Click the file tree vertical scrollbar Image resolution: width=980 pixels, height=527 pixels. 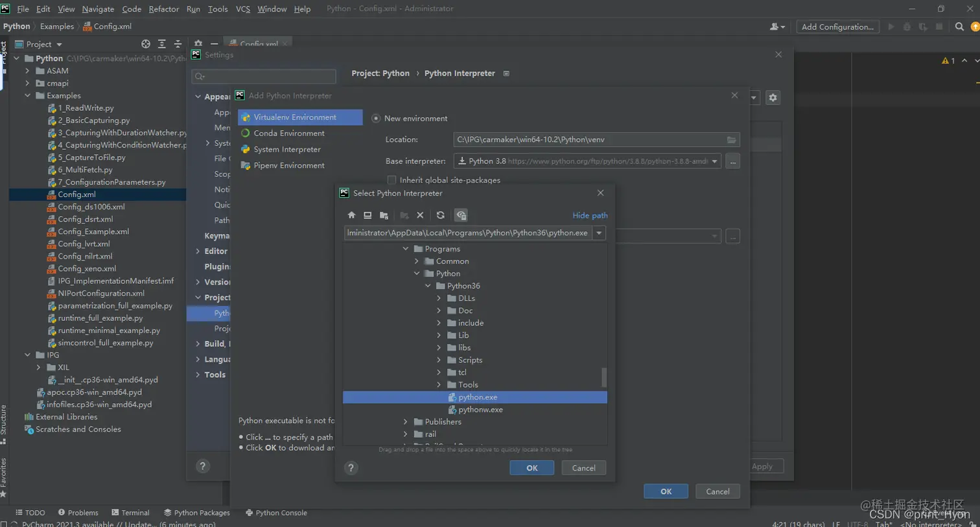(x=604, y=377)
